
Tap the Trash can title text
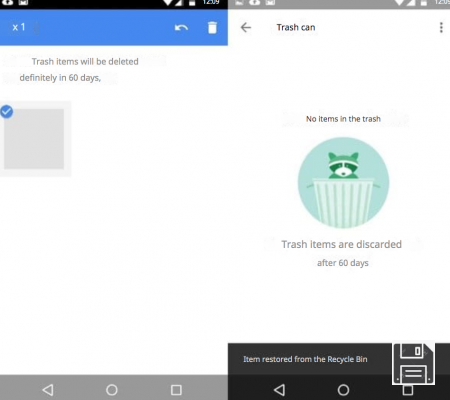pyautogui.click(x=296, y=27)
